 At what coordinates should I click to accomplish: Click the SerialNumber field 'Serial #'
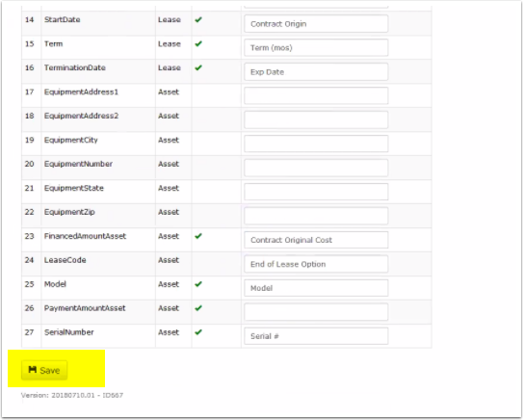(316, 336)
